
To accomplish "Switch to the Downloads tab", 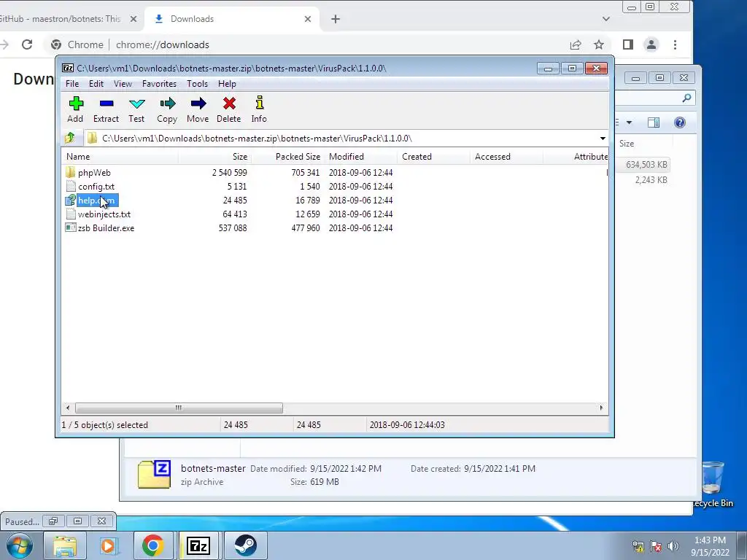I will coord(233,19).
